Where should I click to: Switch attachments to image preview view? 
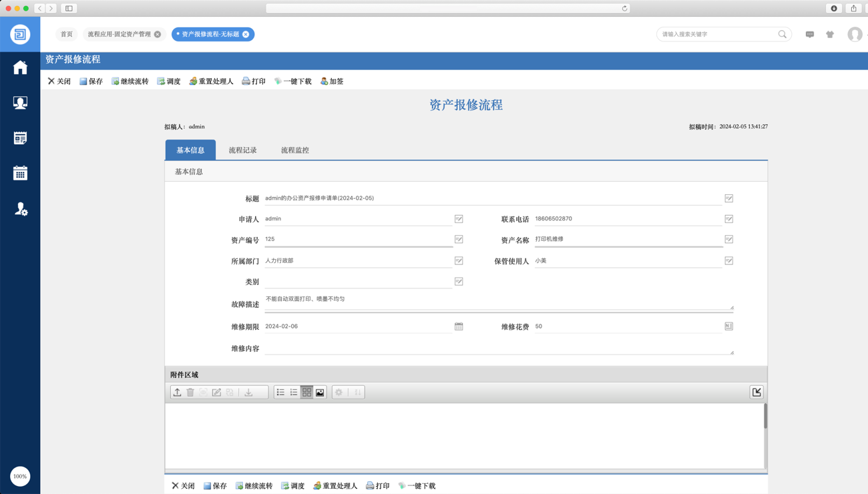[x=320, y=393]
